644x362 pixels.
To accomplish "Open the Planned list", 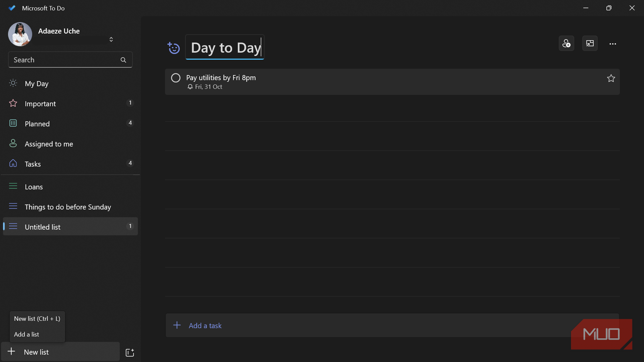I will click(70, 124).
